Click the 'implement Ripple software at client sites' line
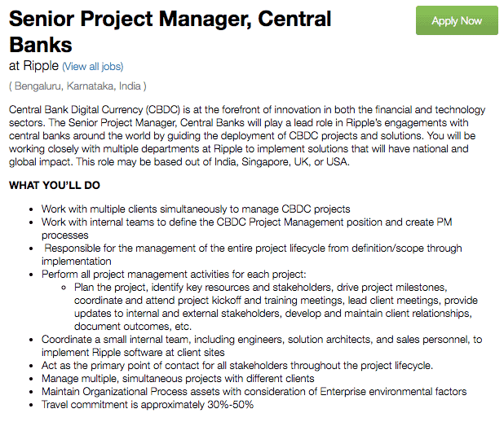 (x=133, y=352)
